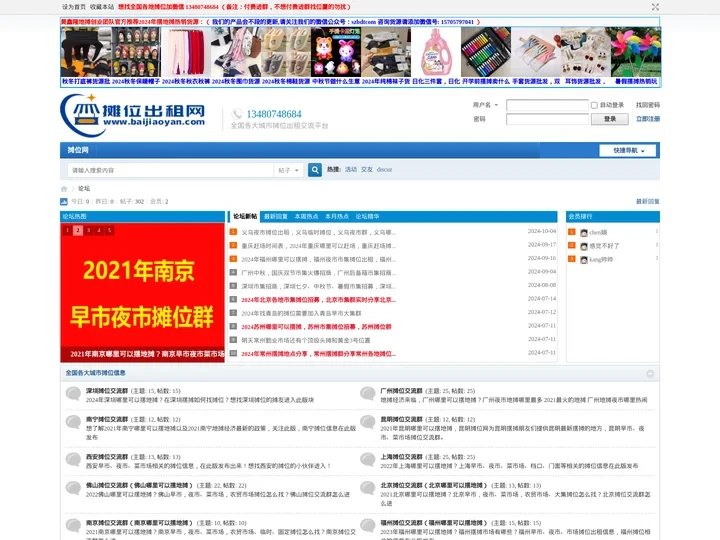Click 最新回复 link at right of stats
Viewport: 720px width, 540px height.
click(x=648, y=202)
